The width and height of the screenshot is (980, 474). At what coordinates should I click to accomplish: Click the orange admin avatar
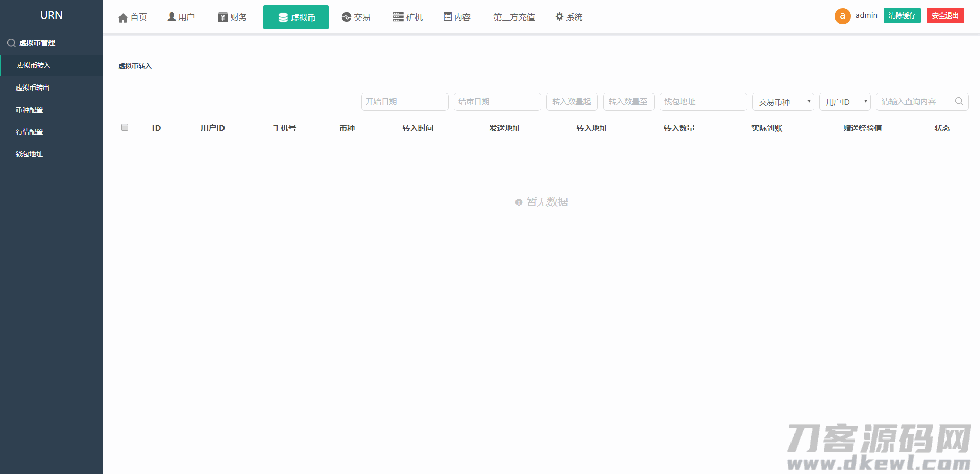tap(843, 16)
